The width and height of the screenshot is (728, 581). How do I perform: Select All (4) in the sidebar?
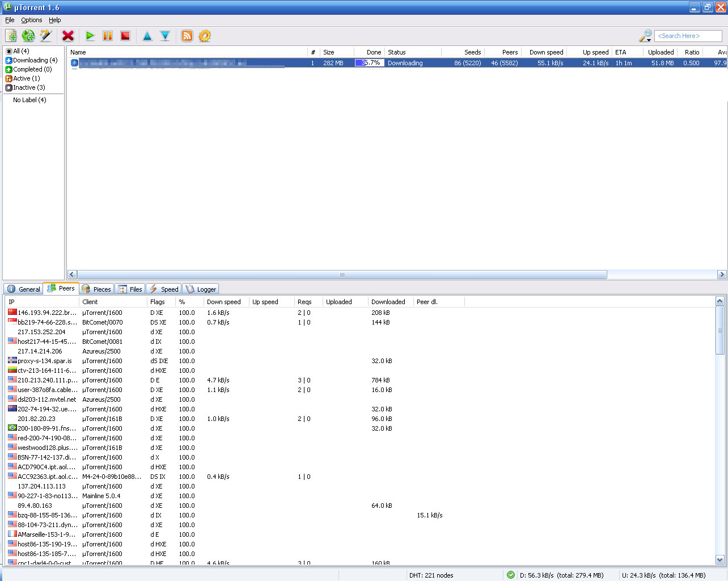[x=21, y=51]
